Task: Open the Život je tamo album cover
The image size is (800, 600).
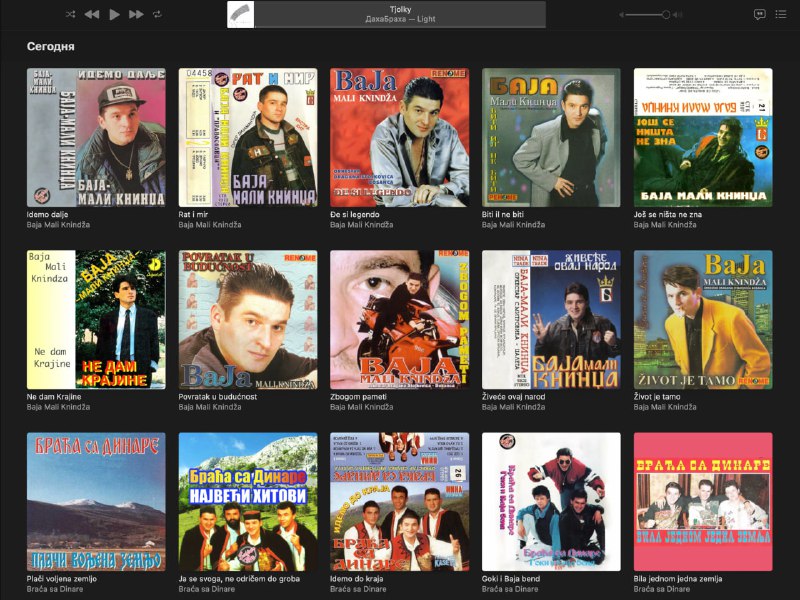Action: 703,320
